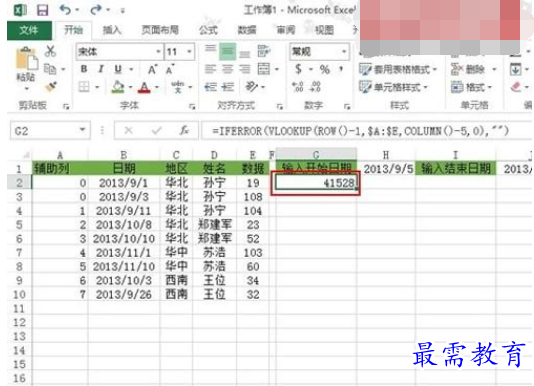Click the Cut scissors icon
This screenshot has width=534, height=386.
[x=50, y=51]
